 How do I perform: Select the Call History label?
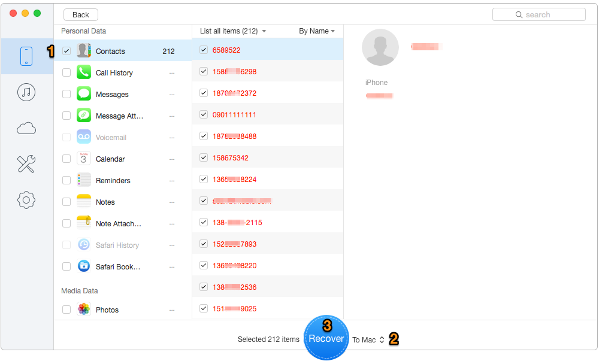pyautogui.click(x=114, y=72)
